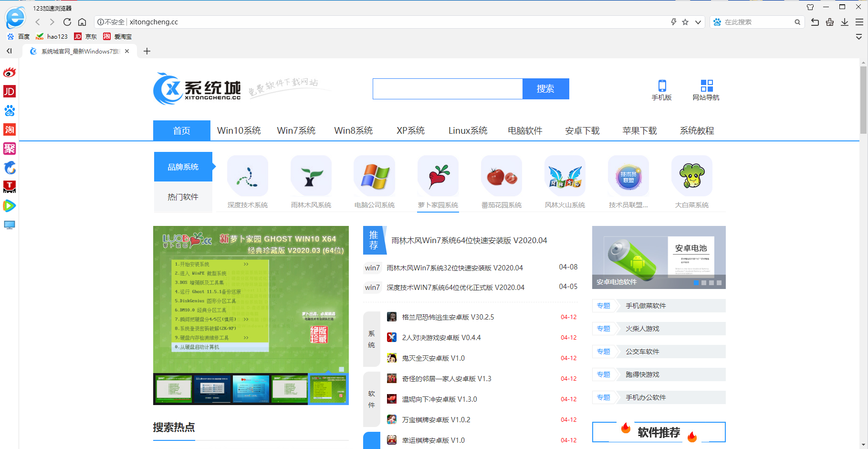868x449 pixels.
Task: Open the JD shortcut in the sidebar
Action: click(10, 91)
